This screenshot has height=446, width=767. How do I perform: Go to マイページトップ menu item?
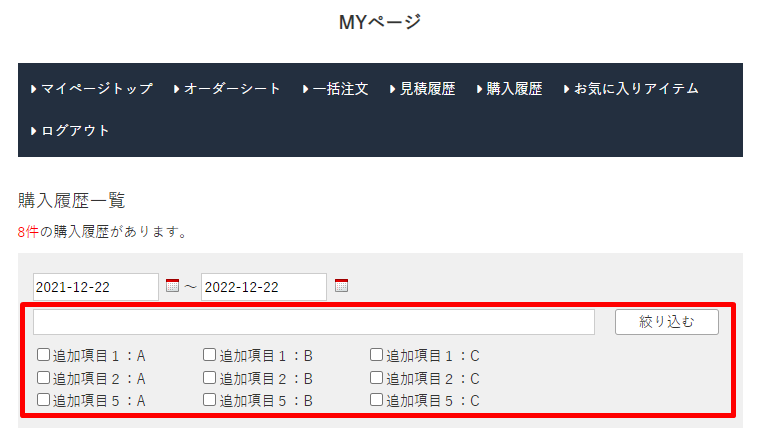coord(92,89)
